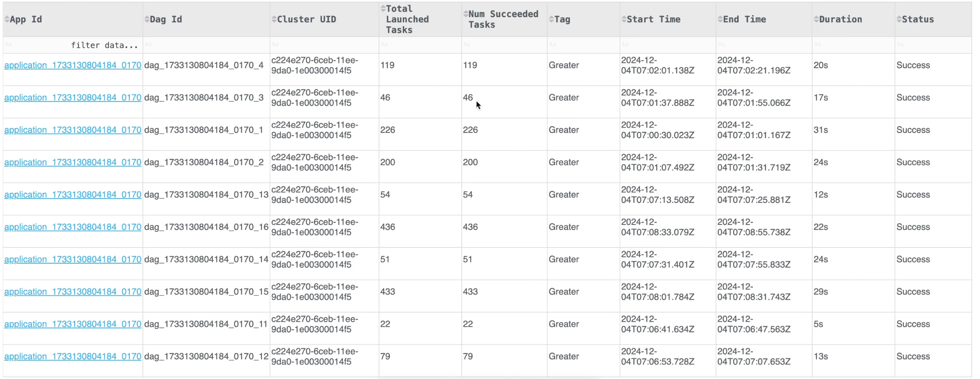980x379 pixels.
Task: Open application link in dag_1733130804184_0170_16 row
Action: [x=73, y=227]
